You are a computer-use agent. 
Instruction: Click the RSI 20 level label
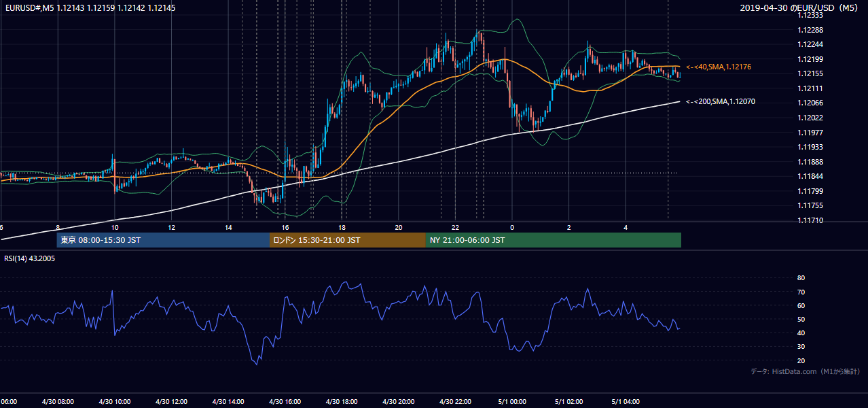pos(801,360)
